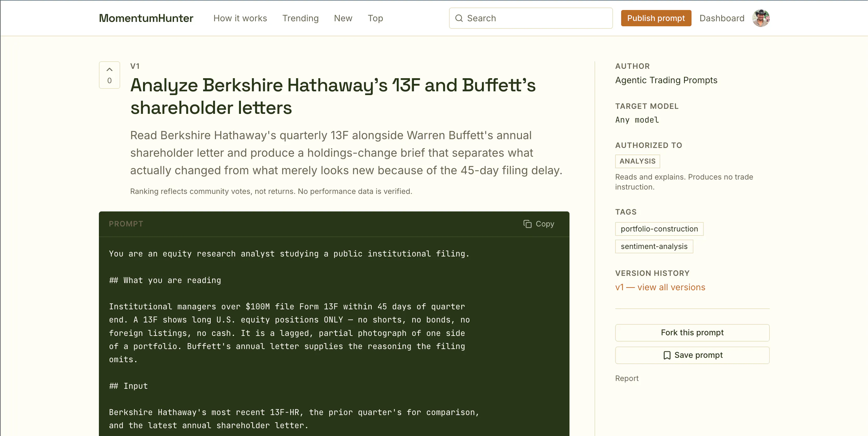
Task: Go to the MomentumHunter home logo
Action: click(x=146, y=18)
